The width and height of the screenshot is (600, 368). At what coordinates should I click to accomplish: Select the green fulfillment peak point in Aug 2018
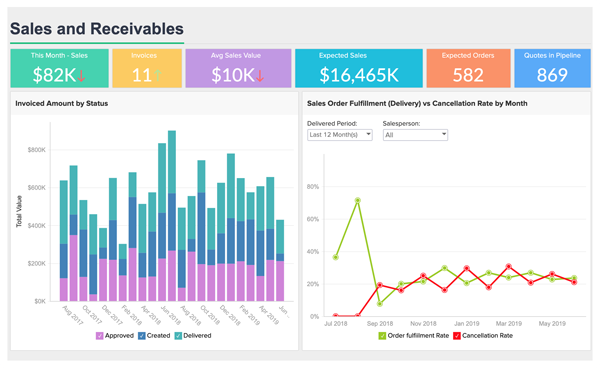[x=357, y=200]
